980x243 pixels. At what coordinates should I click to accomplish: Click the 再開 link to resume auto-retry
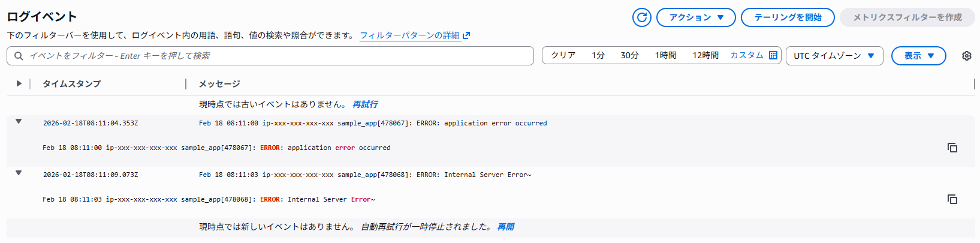coord(505,227)
